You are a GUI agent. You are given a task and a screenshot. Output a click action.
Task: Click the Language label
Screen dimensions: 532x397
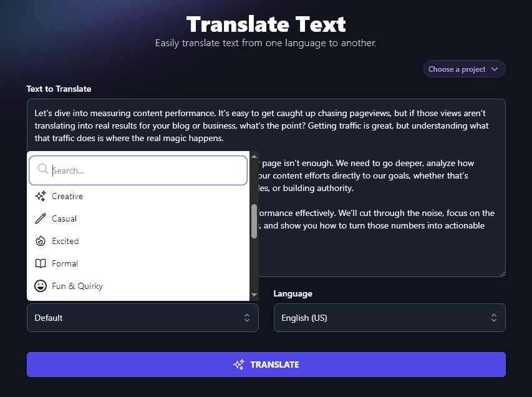[293, 293]
